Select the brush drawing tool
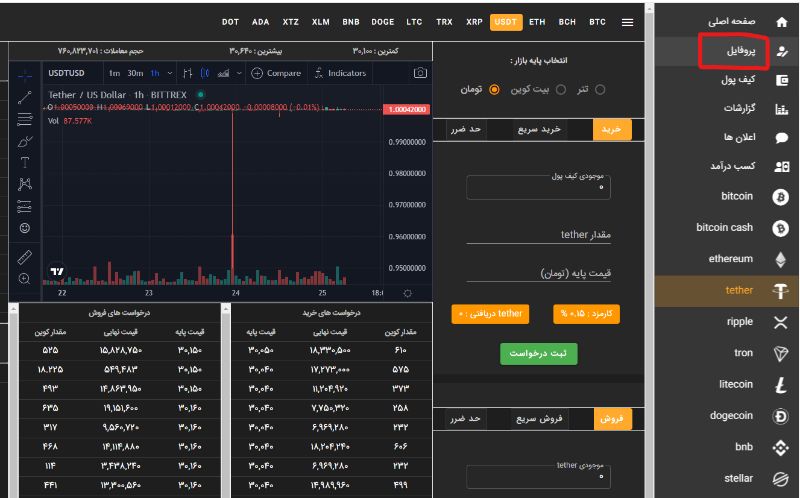Viewport: 800px width, 498px height. 24,141
